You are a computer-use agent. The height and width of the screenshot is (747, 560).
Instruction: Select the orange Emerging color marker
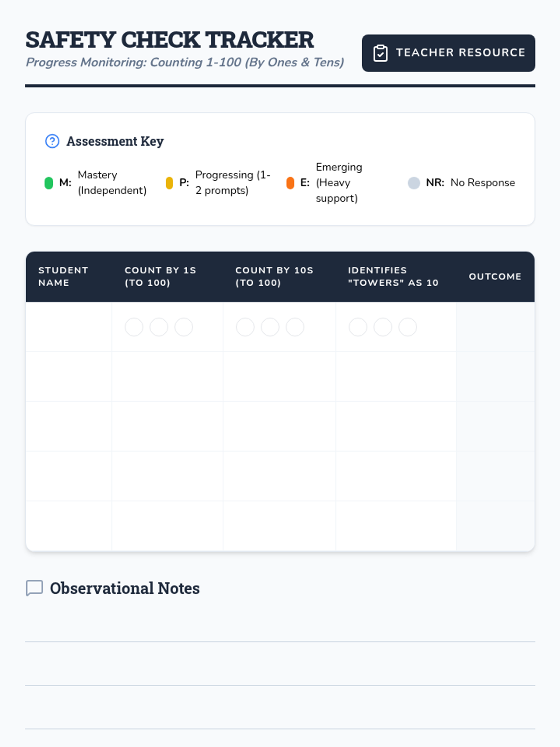[x=290, y=183]
